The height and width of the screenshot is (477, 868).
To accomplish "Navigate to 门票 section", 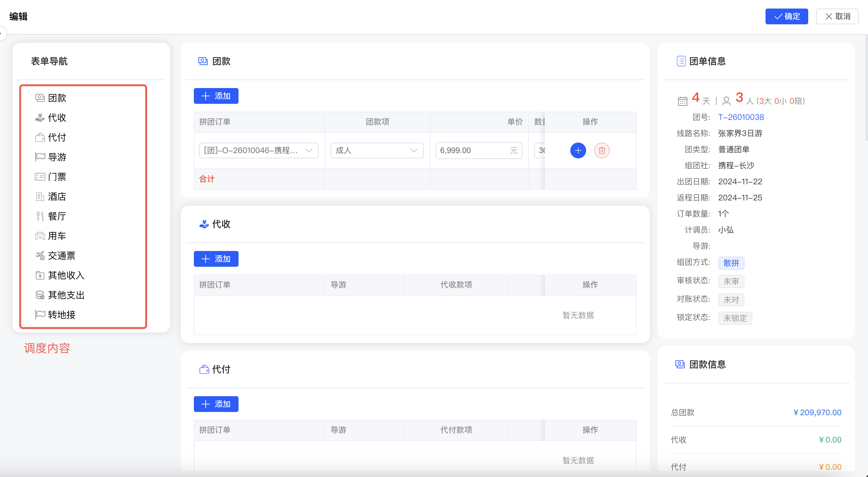I will [x=57, y=177].
